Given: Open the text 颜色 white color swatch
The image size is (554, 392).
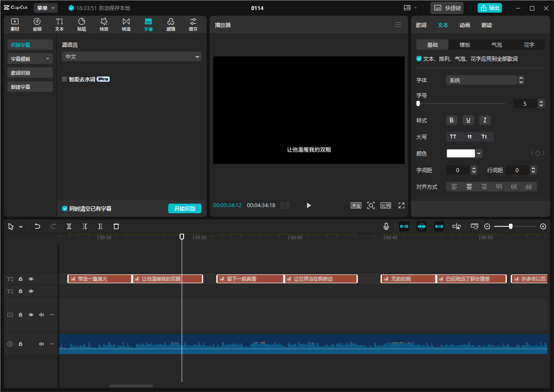Looking at the screenshot, I should (461, 153).
